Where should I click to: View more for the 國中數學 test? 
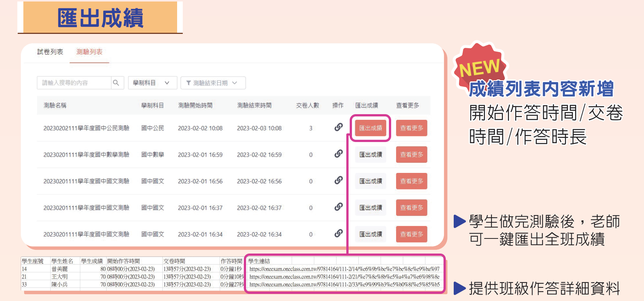tap(411, 154)
